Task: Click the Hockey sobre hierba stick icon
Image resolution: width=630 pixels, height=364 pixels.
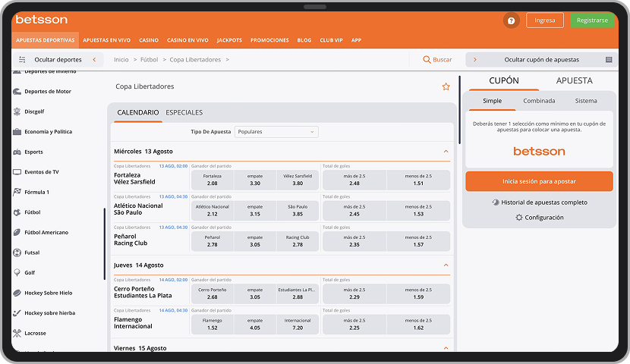Action: [x=17, y=313]
